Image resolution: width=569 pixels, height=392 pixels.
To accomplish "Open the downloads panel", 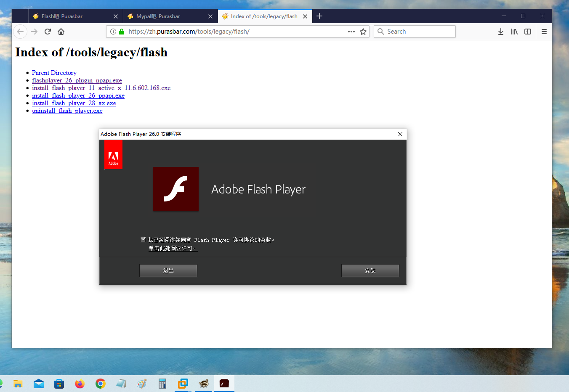I will pos(501,32).
